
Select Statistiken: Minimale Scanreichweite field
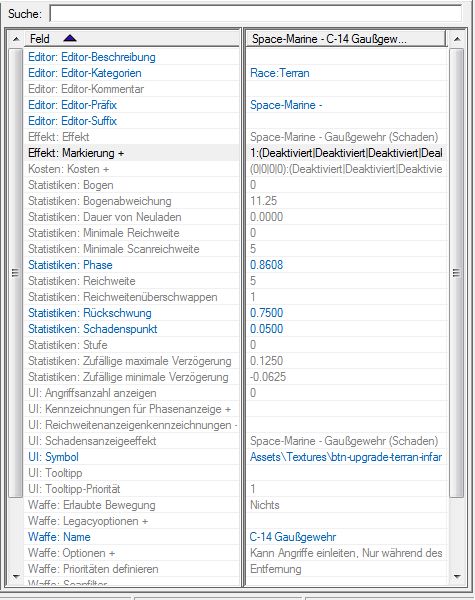(132, 249)
